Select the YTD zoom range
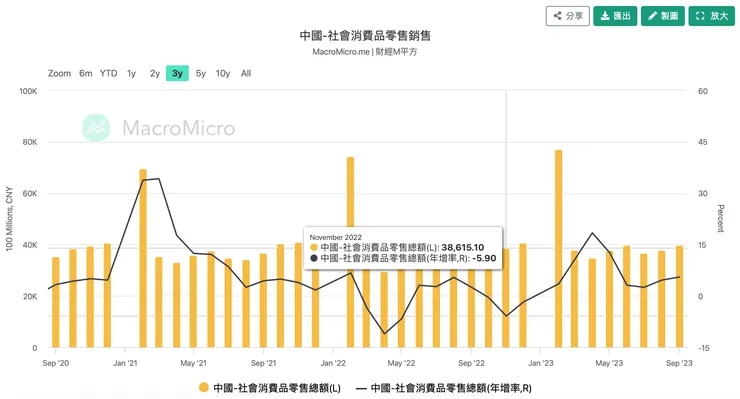740x399 pixels. pos(108,73)
